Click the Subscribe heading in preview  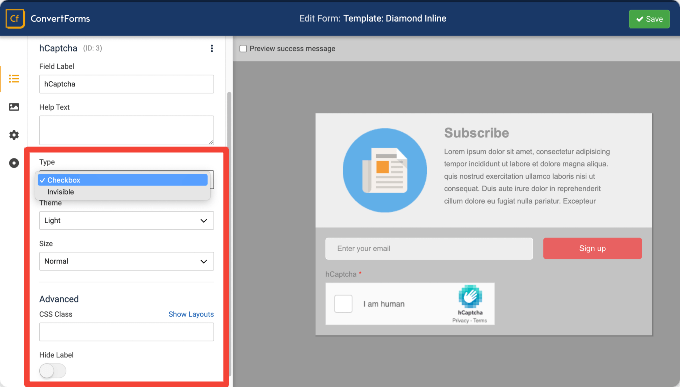coord(477,133)
